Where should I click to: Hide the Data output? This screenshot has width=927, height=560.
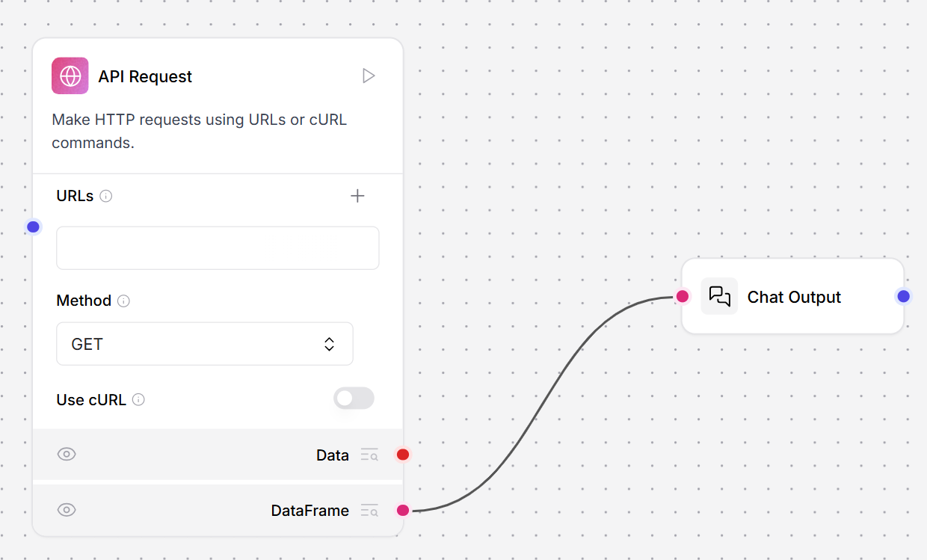point(67,454)
